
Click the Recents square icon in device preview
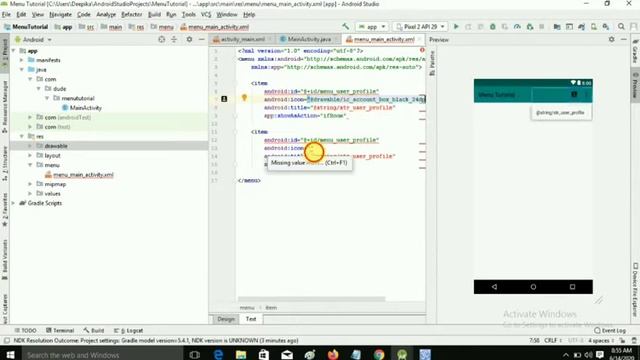pos(572,287)
